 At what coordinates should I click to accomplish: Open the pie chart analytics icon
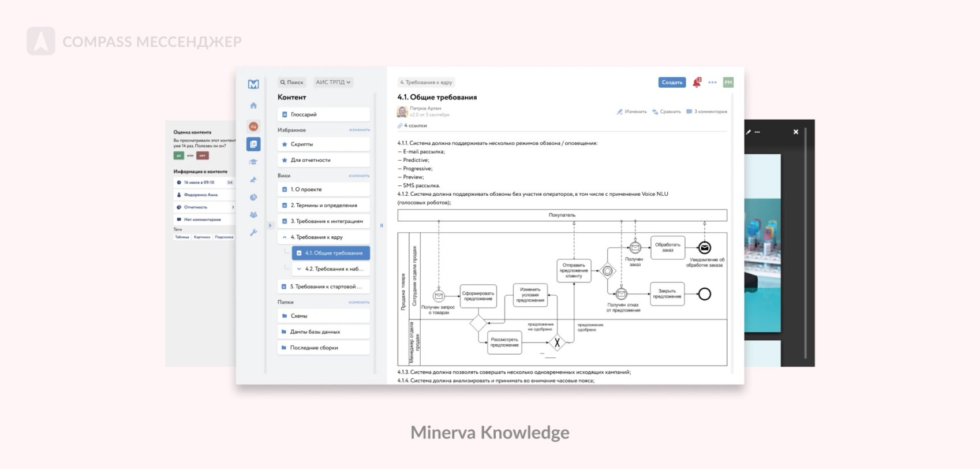click(x=253, y=198)
